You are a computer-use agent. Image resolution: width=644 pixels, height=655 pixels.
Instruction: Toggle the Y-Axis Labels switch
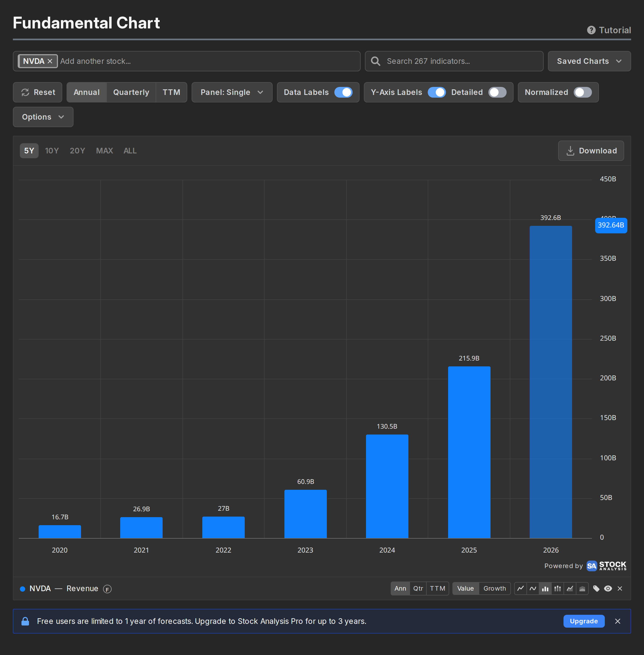coord(437,92)
